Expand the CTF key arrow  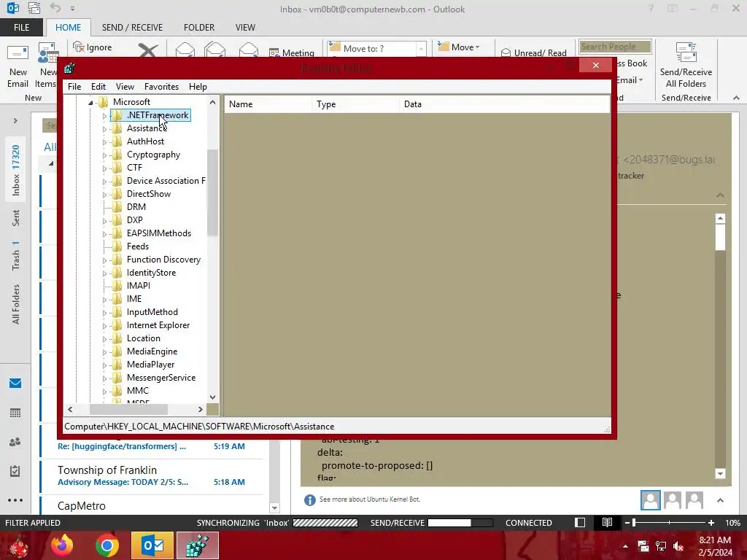pos(104,168)
